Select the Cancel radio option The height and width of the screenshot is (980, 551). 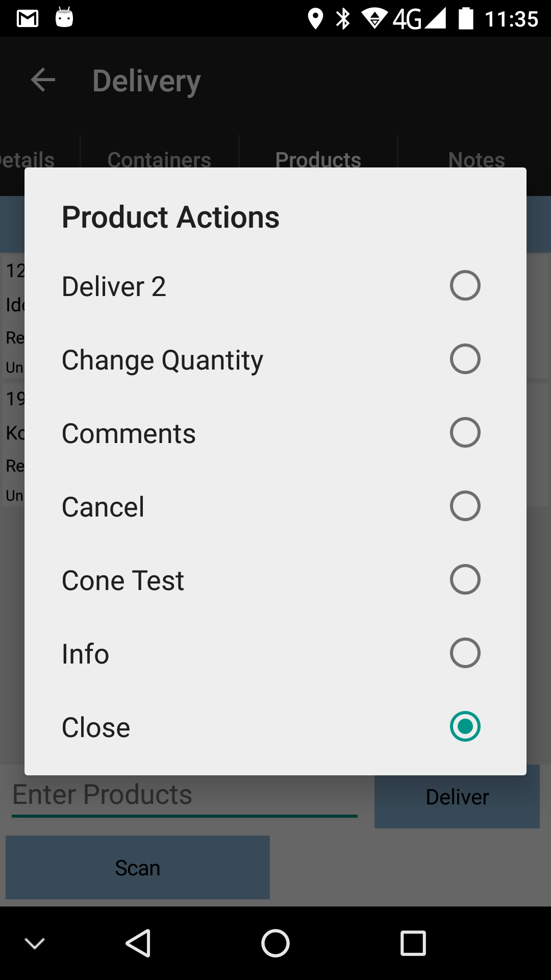pyautogui.click(x=465, y=506)
